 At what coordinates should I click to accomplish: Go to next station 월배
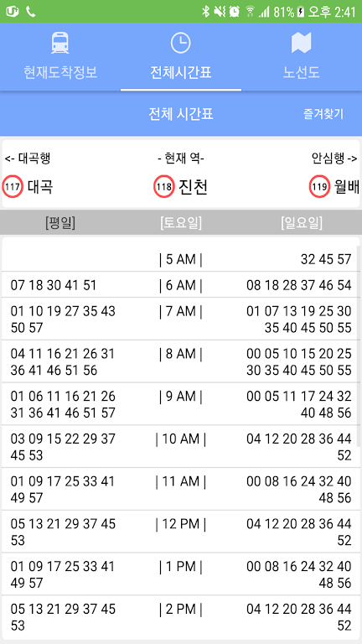click(347, 187)
